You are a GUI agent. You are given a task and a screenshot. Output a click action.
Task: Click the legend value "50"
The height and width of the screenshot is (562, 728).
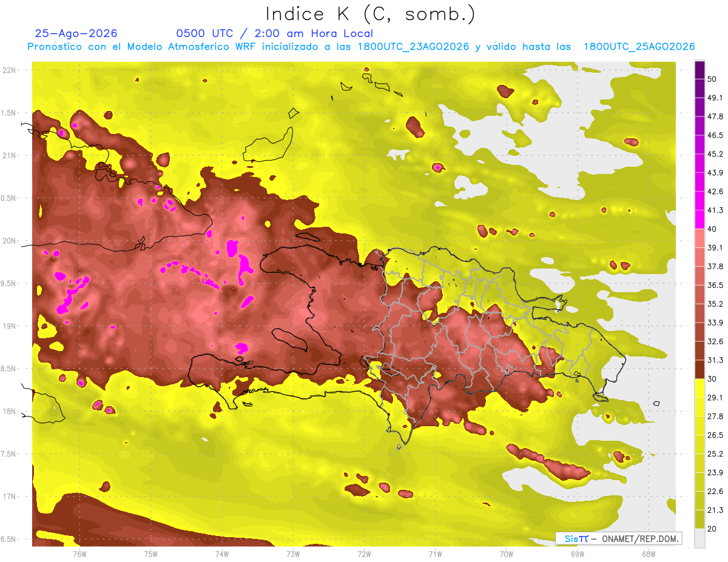pos(713,79)
